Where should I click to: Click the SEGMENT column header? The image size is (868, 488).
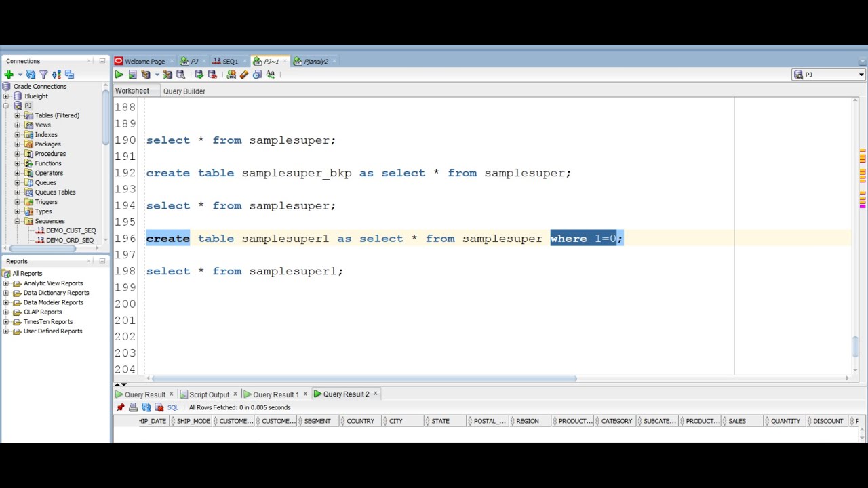(x=317, y=421)
